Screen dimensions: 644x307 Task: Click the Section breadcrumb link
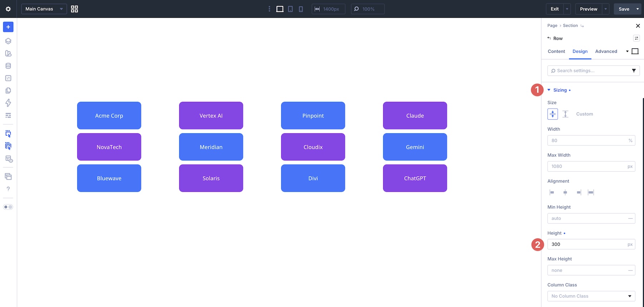click(570, 25)
